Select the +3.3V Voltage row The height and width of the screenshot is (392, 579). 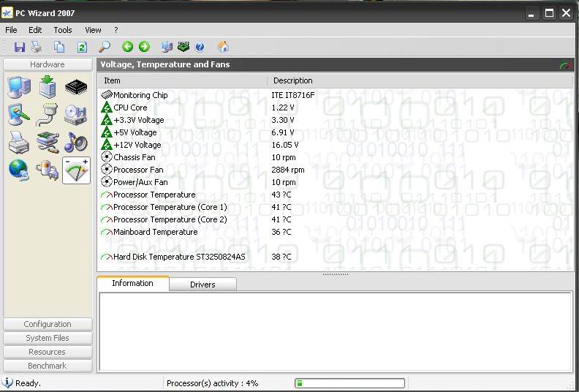336,120
